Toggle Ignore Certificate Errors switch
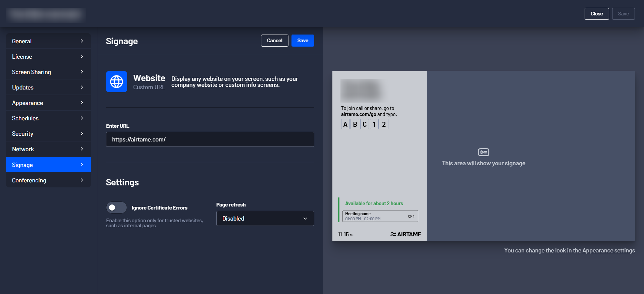The width and height of the screenshot is (644, 294). click(116, 208)
